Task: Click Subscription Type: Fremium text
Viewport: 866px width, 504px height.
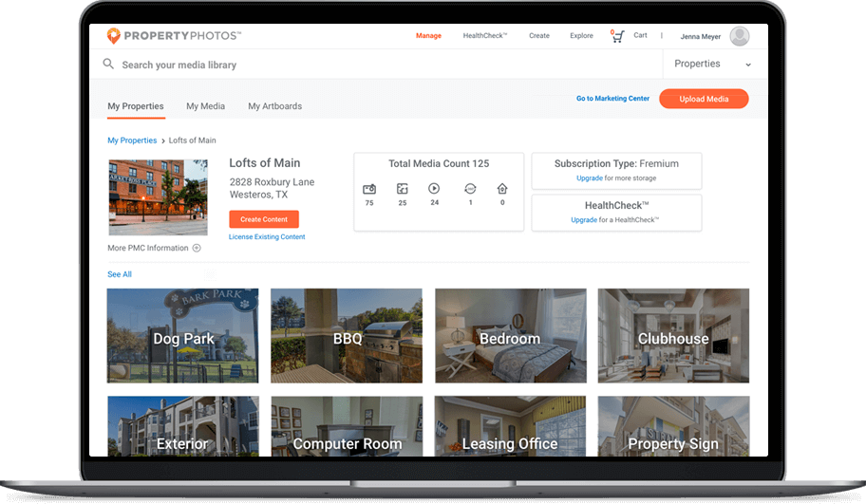Action: coord(616,163)
